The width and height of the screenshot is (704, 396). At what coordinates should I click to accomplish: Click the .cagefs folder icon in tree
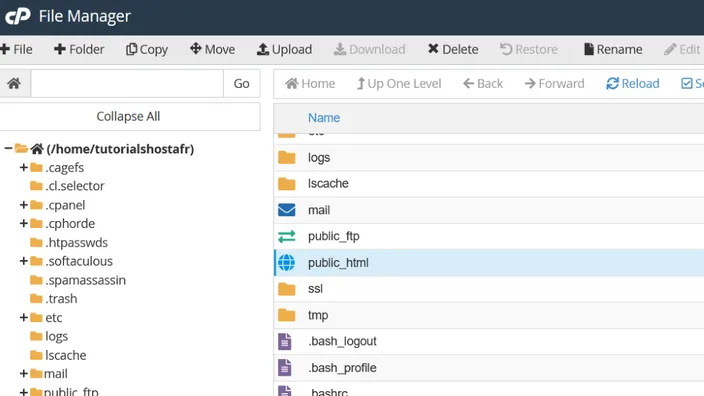(x=36, y=167)
